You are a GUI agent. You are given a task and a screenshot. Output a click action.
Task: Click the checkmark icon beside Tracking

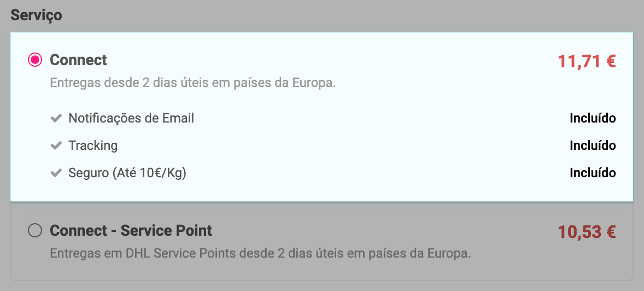click(x=56, y=145)
